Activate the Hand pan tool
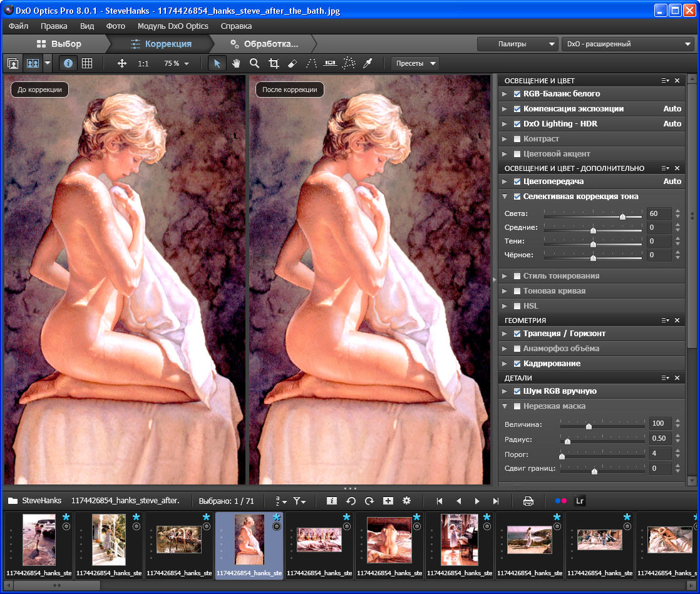 pos(236,63)
